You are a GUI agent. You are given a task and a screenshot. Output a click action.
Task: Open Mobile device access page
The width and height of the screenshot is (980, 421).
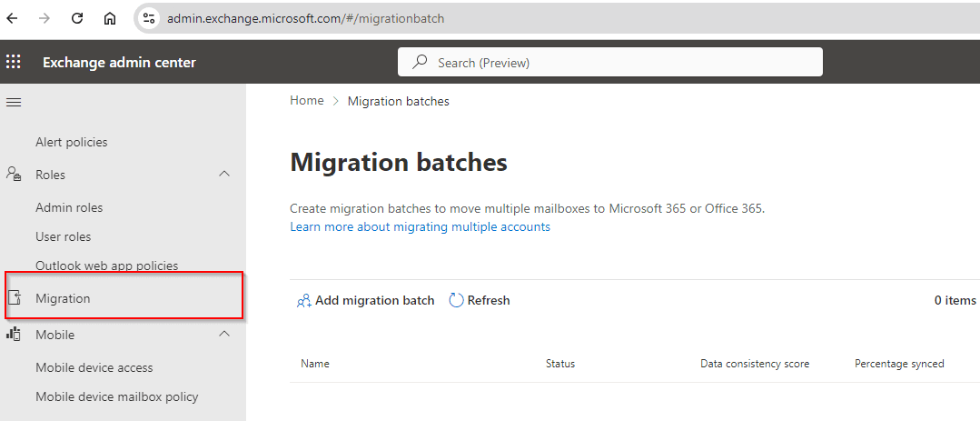click(x=94, y=367)
